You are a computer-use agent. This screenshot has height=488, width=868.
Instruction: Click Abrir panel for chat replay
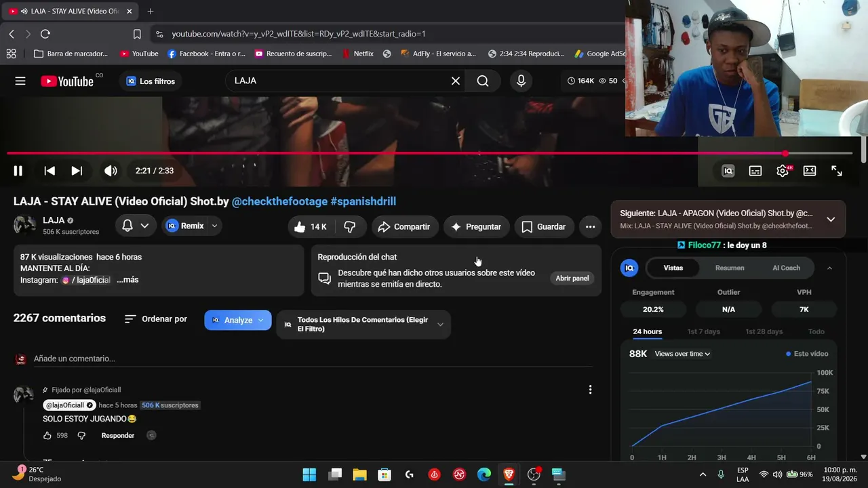572,279
